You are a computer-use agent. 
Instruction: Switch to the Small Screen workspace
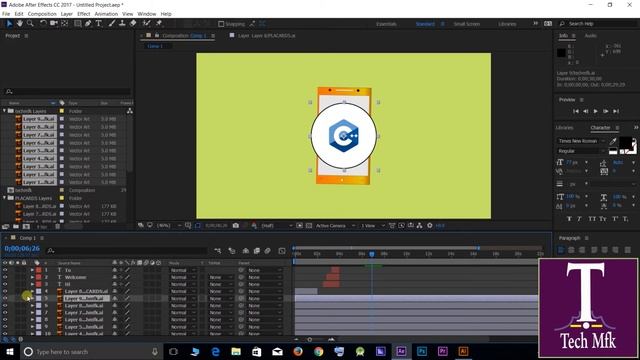[x=467, y=24]
